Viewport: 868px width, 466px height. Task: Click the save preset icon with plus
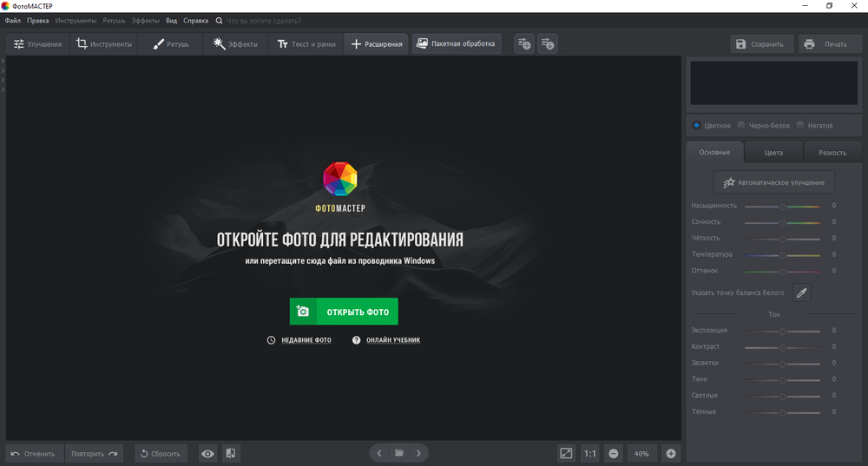(x=524, y=43)
